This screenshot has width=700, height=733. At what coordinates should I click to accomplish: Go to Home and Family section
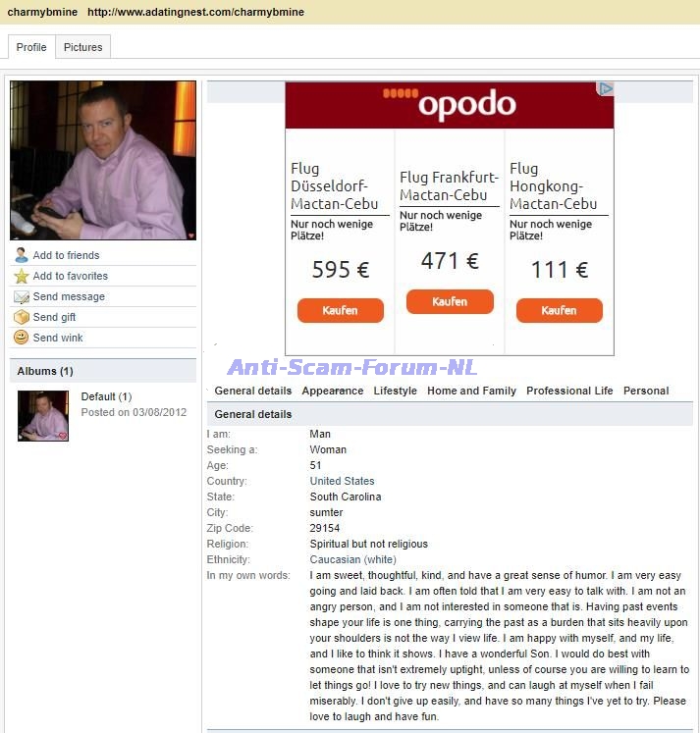click(x=471, y=391)
